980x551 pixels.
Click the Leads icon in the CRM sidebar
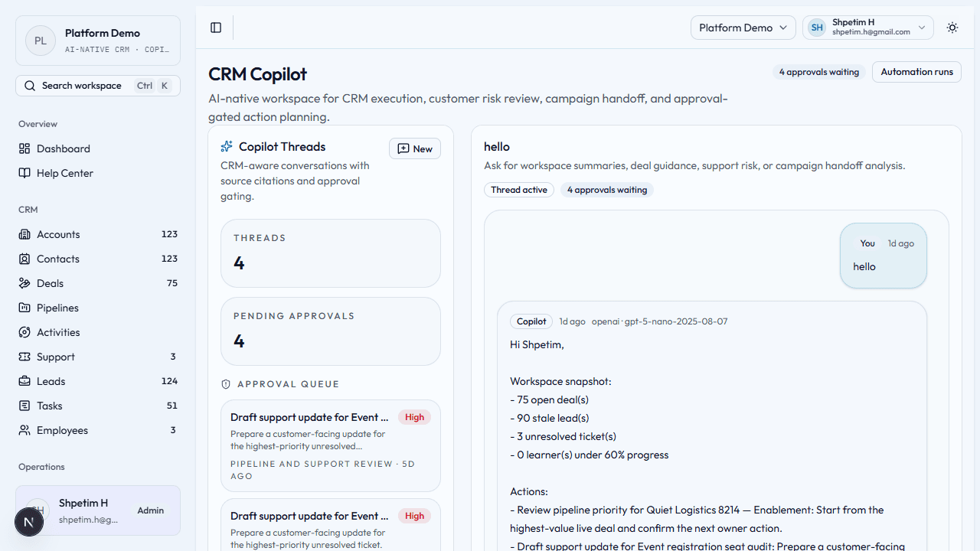click(25, 381)
